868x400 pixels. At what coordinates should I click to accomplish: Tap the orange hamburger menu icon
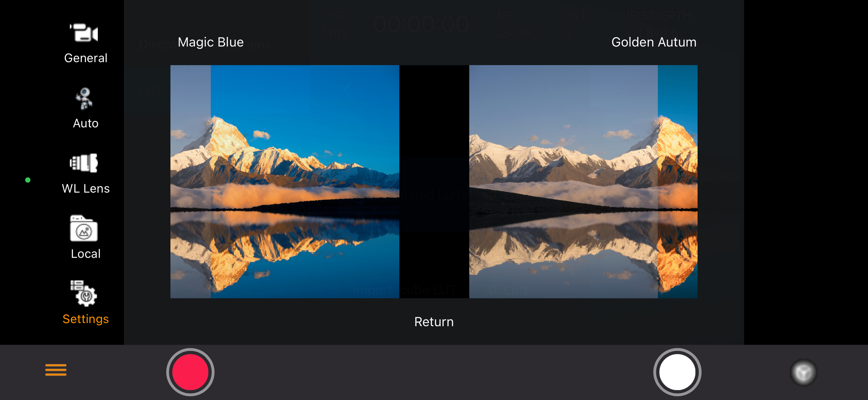56,370
